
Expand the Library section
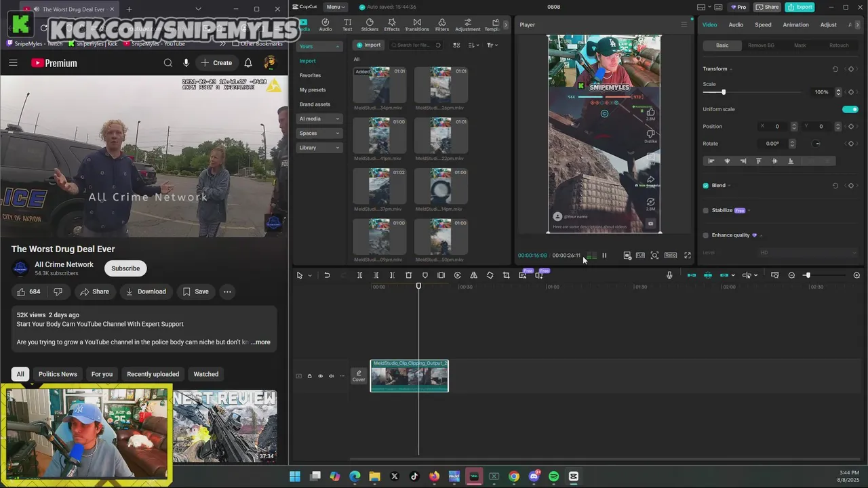(x=319, y=148)
